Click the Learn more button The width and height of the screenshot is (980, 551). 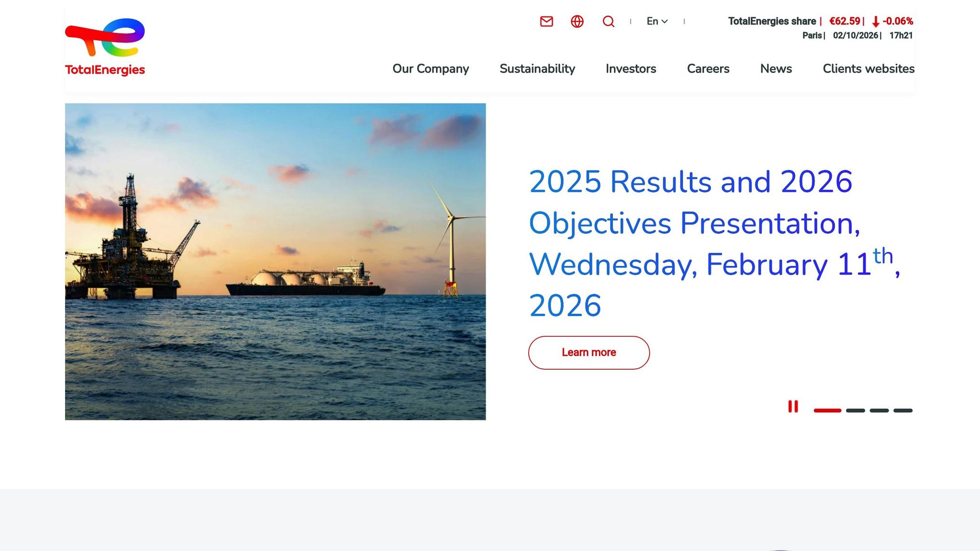589,353
